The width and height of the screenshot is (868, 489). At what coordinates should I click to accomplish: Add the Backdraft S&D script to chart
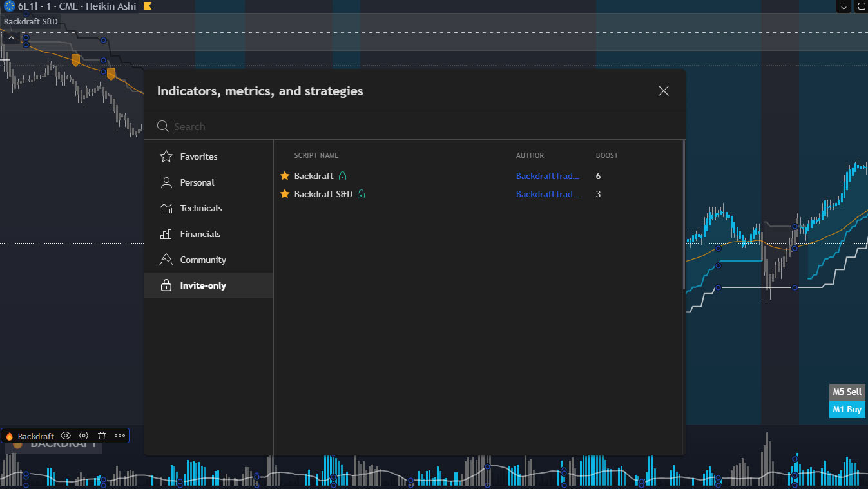pyautogui.click(x=323, y=194)
